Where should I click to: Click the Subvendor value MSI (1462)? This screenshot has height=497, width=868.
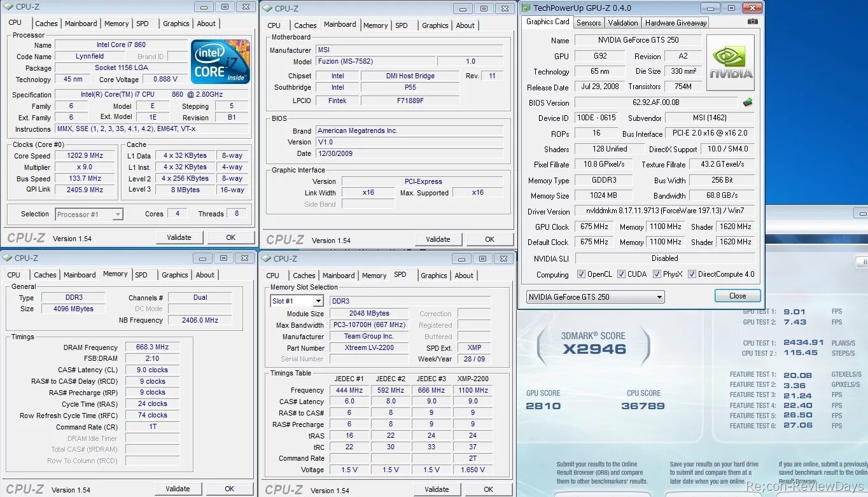click(x=710, y=118)
